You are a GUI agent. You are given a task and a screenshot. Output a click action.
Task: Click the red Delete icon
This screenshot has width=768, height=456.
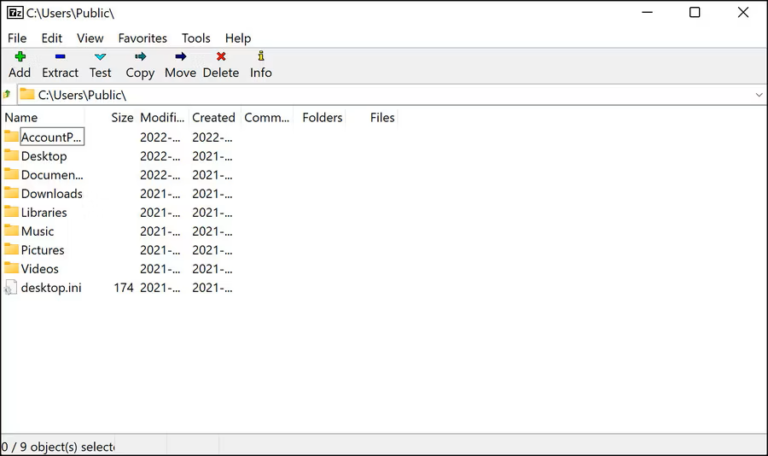click(x=221, y=57)
